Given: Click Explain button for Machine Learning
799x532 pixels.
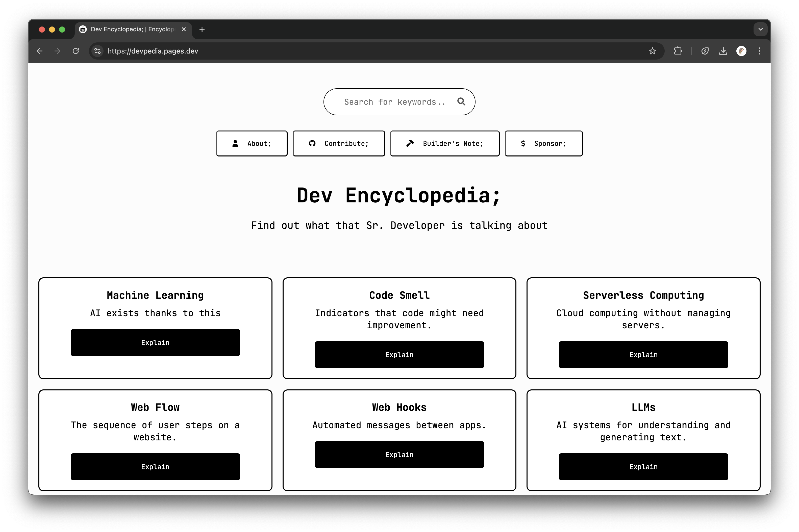Looking at the screenshot, I should click(x=155, y=342).
